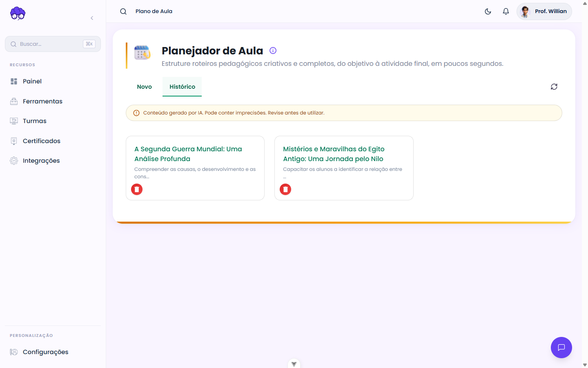The image size is (588, 368).
Task: Click the top bar search magnifier icon
Action: click(x=123, y=11)
